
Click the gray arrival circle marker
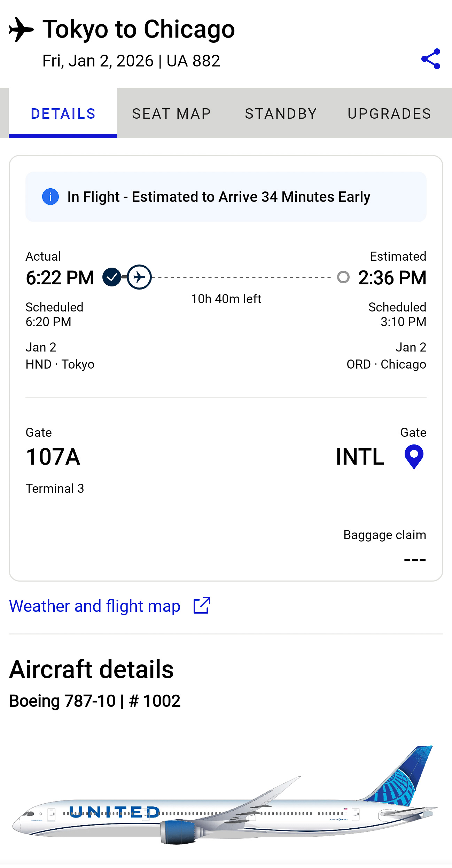[x=343, y=277]
